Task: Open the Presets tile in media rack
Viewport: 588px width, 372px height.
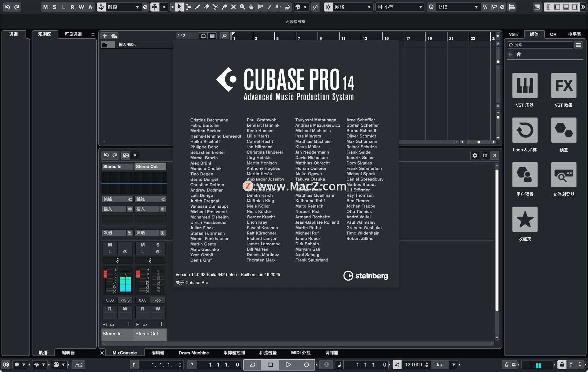Action: 564,130
